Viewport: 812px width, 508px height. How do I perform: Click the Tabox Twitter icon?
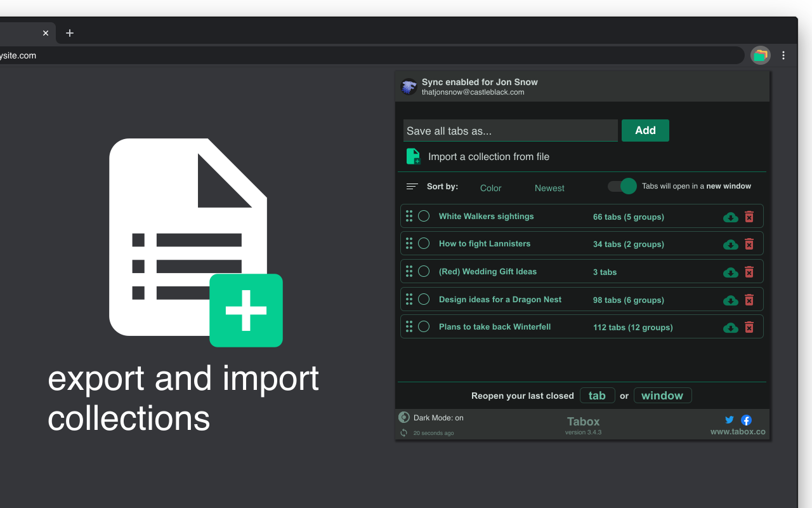click(729, 419)
